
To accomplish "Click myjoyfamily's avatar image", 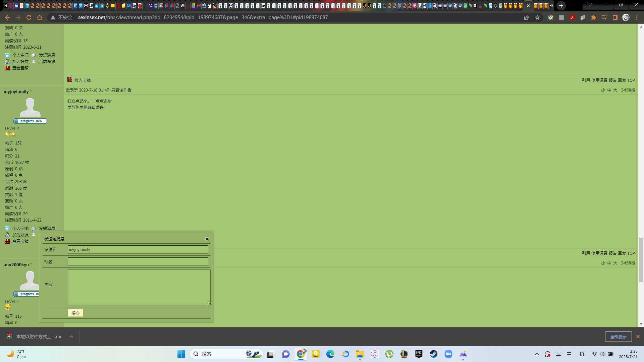I will 30,107.
